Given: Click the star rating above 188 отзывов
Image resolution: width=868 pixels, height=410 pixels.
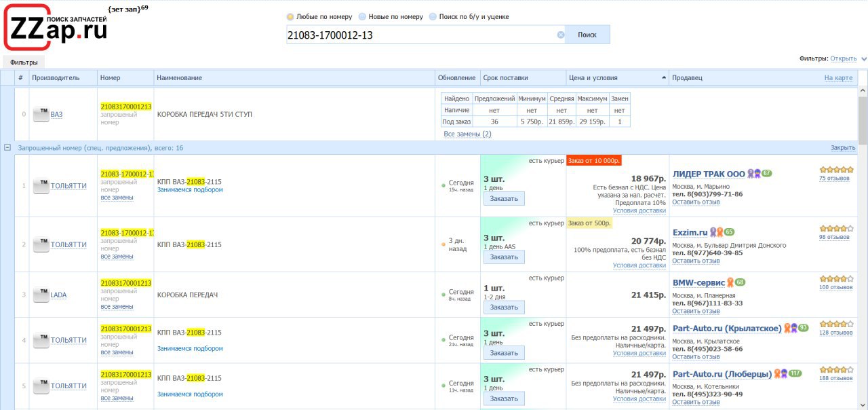Looking at the screenshot, I should [836, 369].
